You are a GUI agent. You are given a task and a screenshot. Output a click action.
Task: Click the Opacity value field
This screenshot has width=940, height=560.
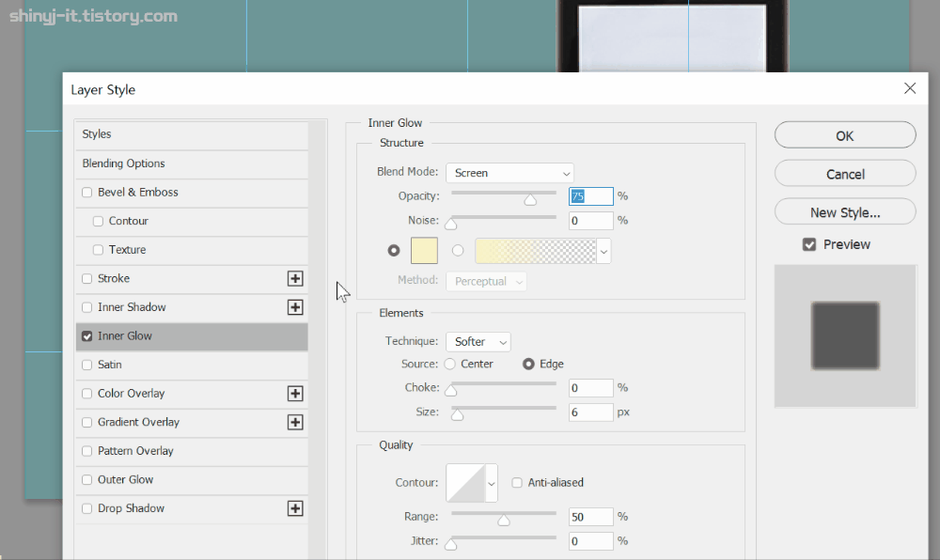pyautogui.click(x=591, y=196)
